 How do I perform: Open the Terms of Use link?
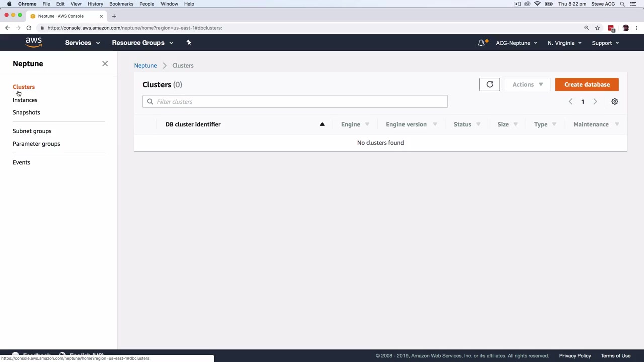click(615, 356)
